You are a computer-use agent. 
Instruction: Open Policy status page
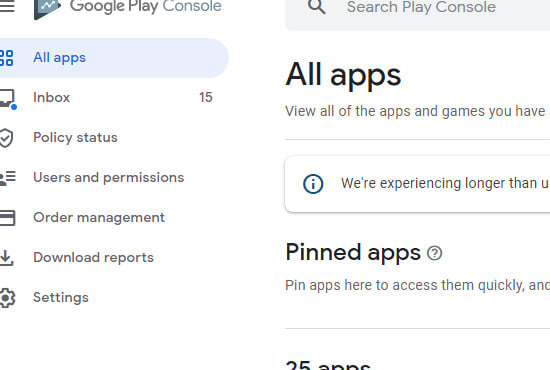coord(75,137)
